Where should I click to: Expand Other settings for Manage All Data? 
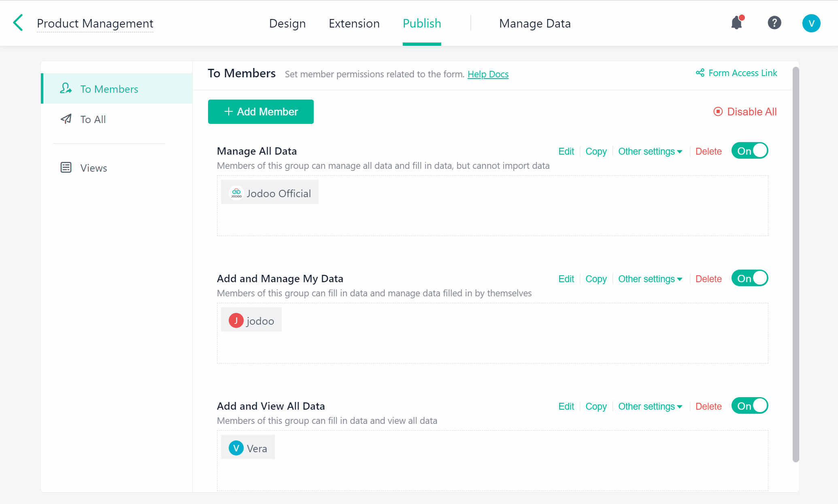[650, 151]
